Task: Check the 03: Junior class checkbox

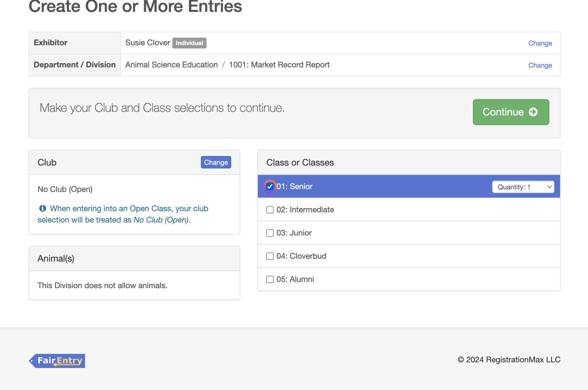Action: [x=270, y=233]
